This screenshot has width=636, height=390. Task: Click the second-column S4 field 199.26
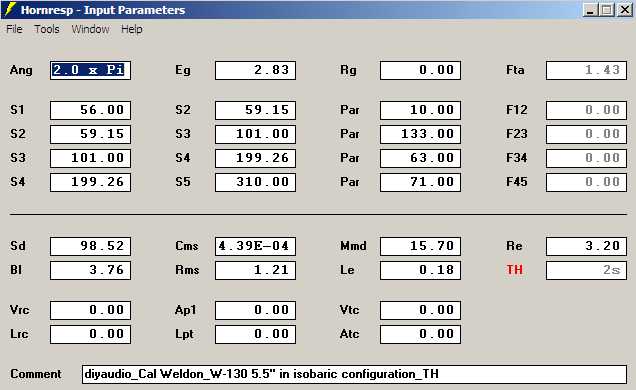[256, 158]
